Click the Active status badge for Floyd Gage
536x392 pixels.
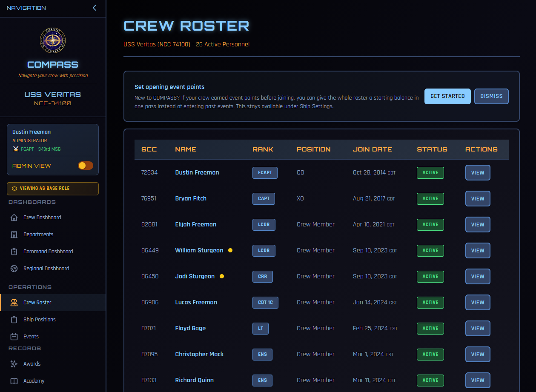coord(430,329)
